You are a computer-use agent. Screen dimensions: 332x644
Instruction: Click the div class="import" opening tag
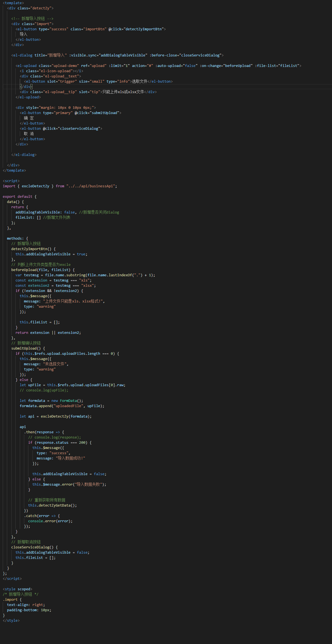(x=32, y=24)
